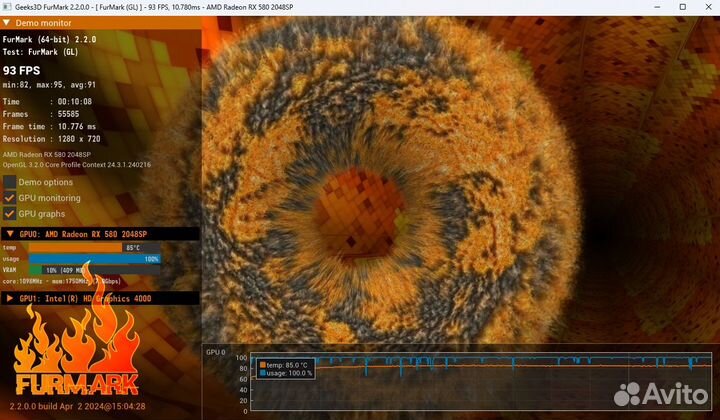This screenshot has width=720, height=420.
Task: Close the FurMark window
Action: [709, 7]
